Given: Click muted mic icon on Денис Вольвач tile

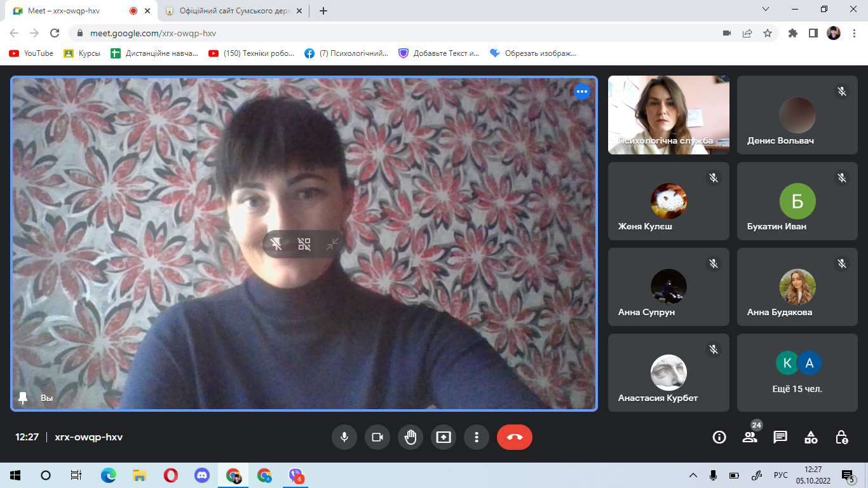Looking at the screenshot, I should 842,91.
